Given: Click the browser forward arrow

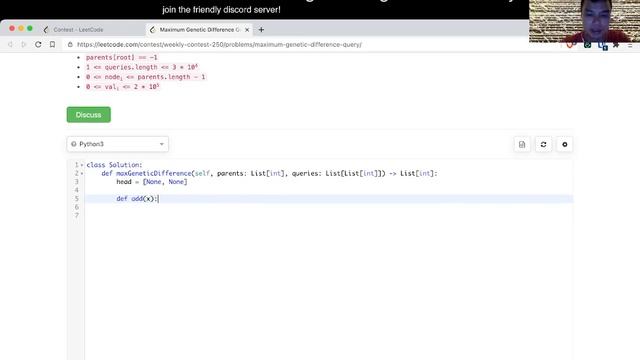Looking at the screenshot, I should pos(24,44).
